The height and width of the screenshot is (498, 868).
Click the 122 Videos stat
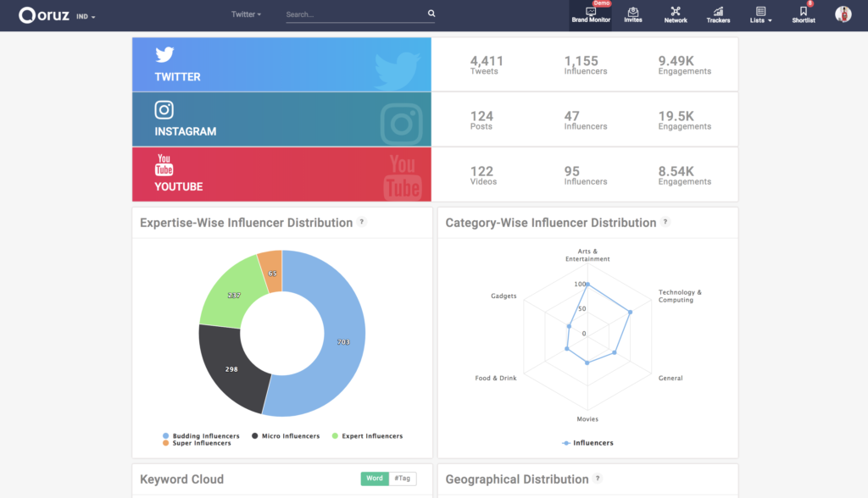483,174
